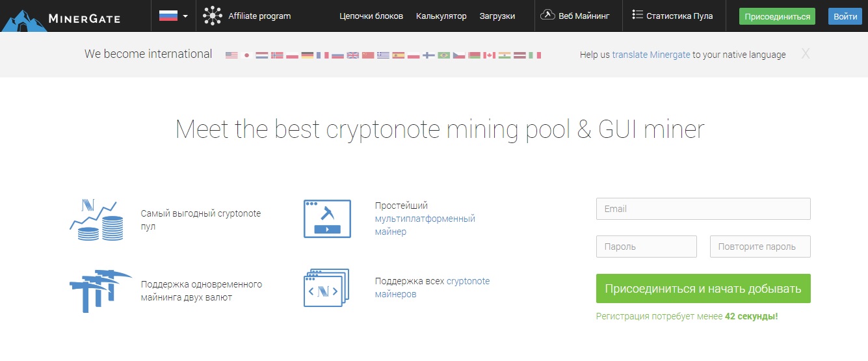
Task: Select the Latvia flag
Action: (x=519, y=55)
